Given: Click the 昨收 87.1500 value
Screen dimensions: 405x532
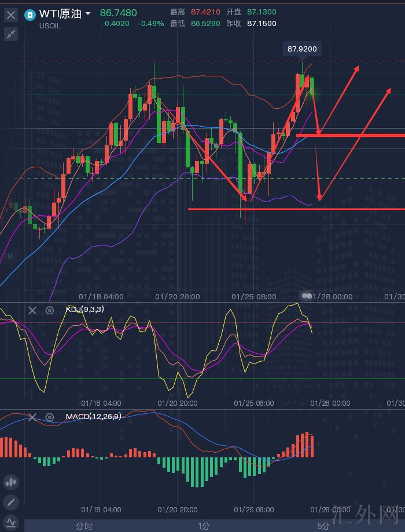Looking at the screenshot, I should tap(262, 23).
